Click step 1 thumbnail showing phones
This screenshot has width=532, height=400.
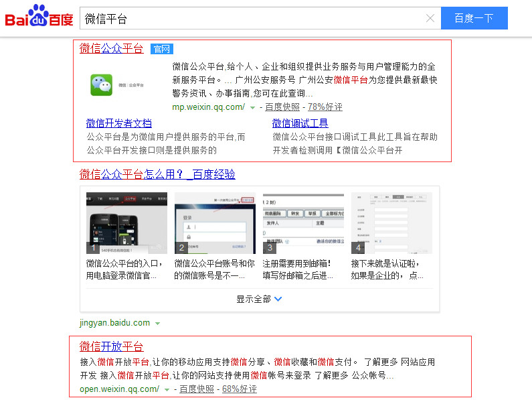(x=126, y=223)
